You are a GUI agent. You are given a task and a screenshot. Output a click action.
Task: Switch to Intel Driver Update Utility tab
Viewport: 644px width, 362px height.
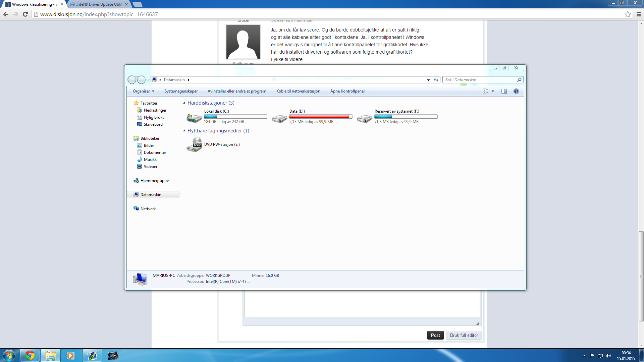pos(99,4)
